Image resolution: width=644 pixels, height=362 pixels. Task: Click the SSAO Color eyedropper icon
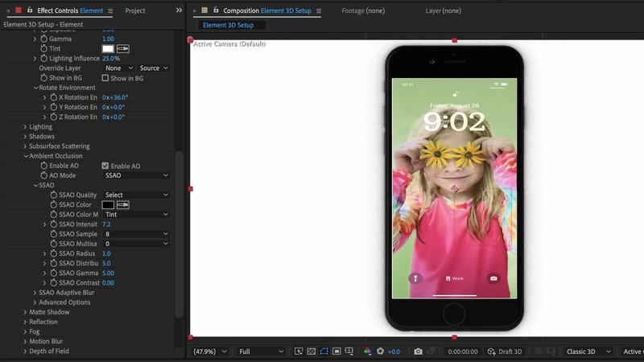coord(124,205)
